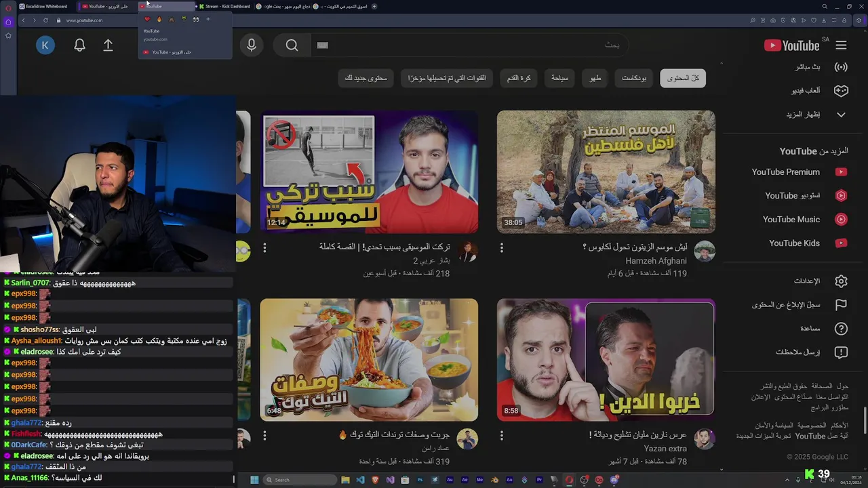The height and width of the screenshot is (488, 868).
Task: Click the browser reload button
Action: 45,20
